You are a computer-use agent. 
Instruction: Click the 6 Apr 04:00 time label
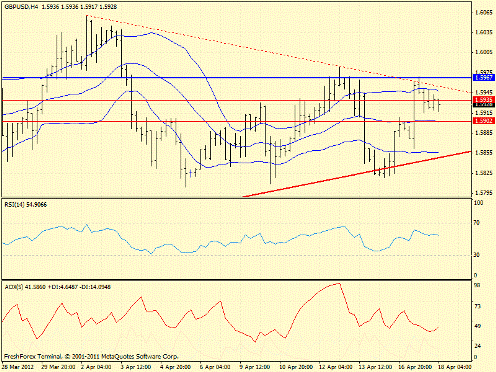[x=215, y=367]
